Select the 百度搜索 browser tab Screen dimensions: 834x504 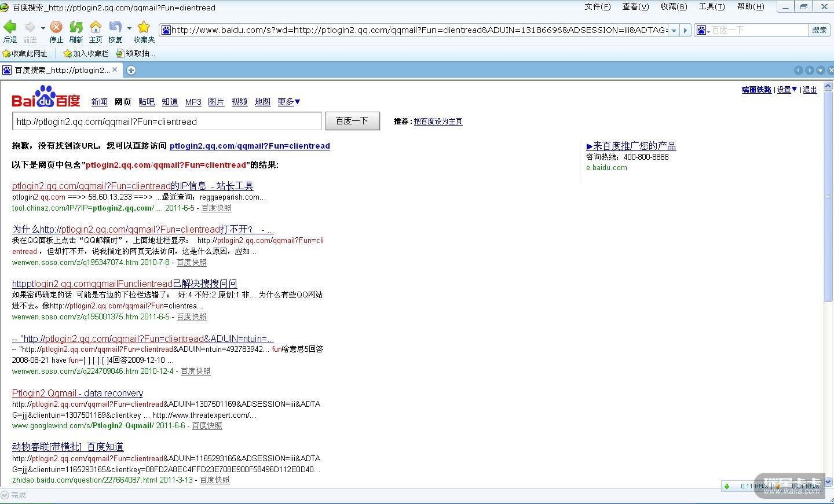(60, 71)
